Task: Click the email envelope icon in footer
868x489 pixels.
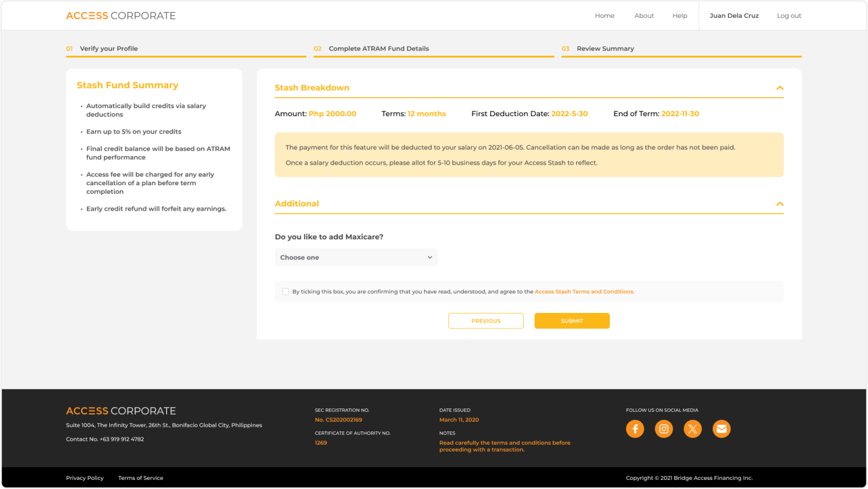Action: click(x=721, y=429)
